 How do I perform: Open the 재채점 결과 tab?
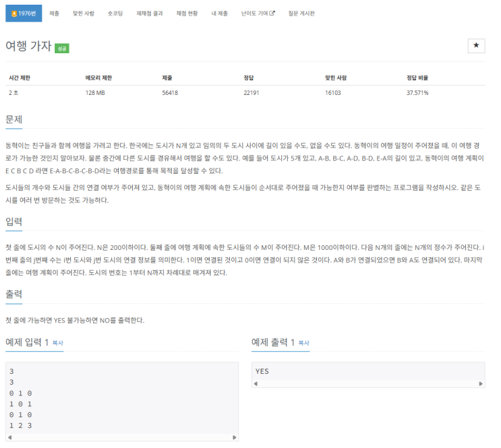click(150, 13)
